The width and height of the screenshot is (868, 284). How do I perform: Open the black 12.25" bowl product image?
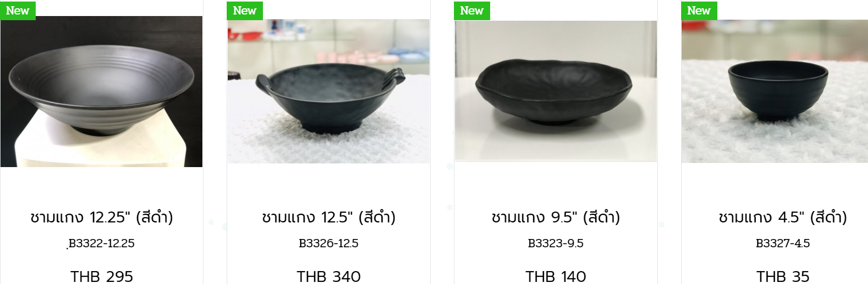coord(101,92)
